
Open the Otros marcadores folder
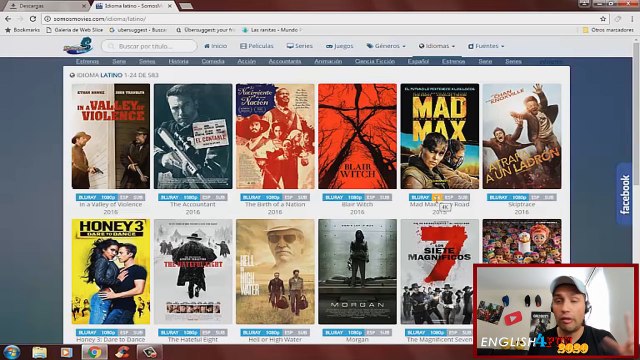tap(608, 30)
